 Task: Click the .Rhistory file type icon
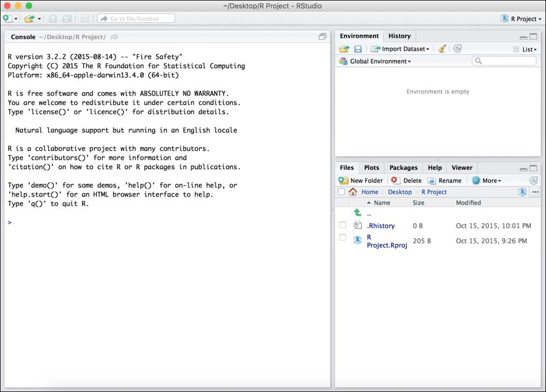(x=358, y=225)
